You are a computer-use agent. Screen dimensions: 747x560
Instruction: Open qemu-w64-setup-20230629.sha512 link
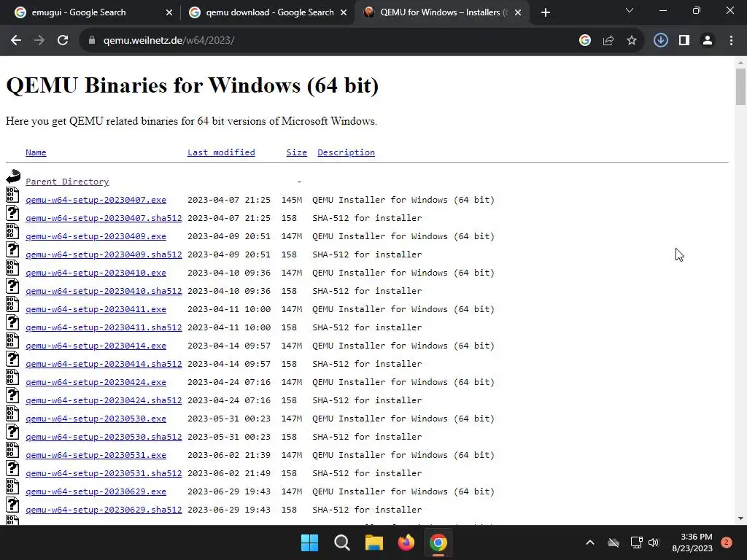coord(104,510)
